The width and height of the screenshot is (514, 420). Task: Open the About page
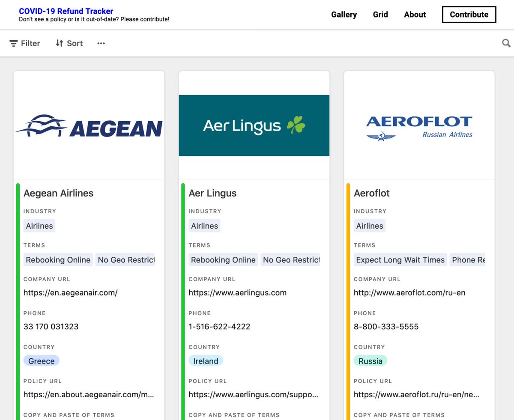click(x=415, y=15)
